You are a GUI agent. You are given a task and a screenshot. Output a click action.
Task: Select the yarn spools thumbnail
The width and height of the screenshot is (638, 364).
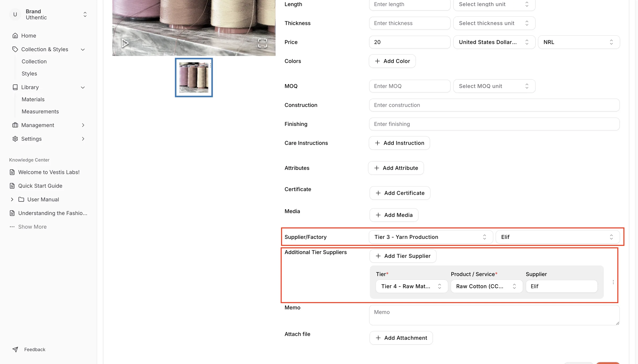pos(194,78)
